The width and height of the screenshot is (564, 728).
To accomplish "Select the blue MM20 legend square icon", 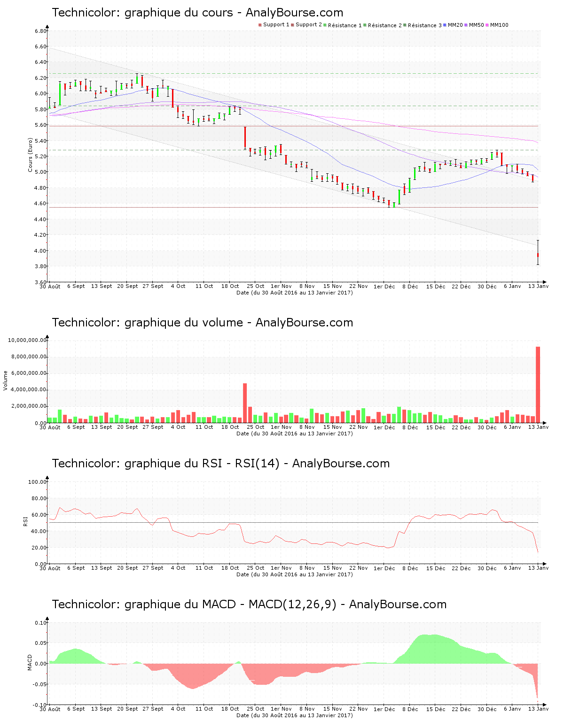I will [445, 23].
